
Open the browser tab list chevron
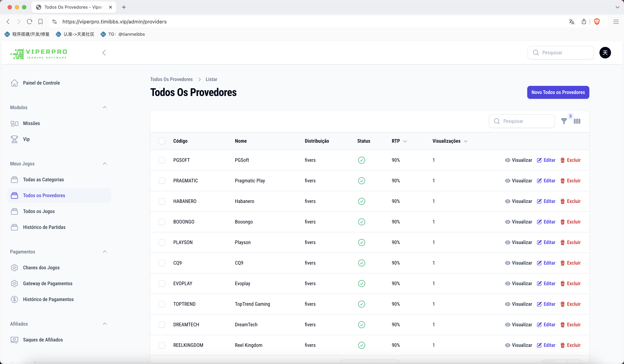click(x=617, y=7)
